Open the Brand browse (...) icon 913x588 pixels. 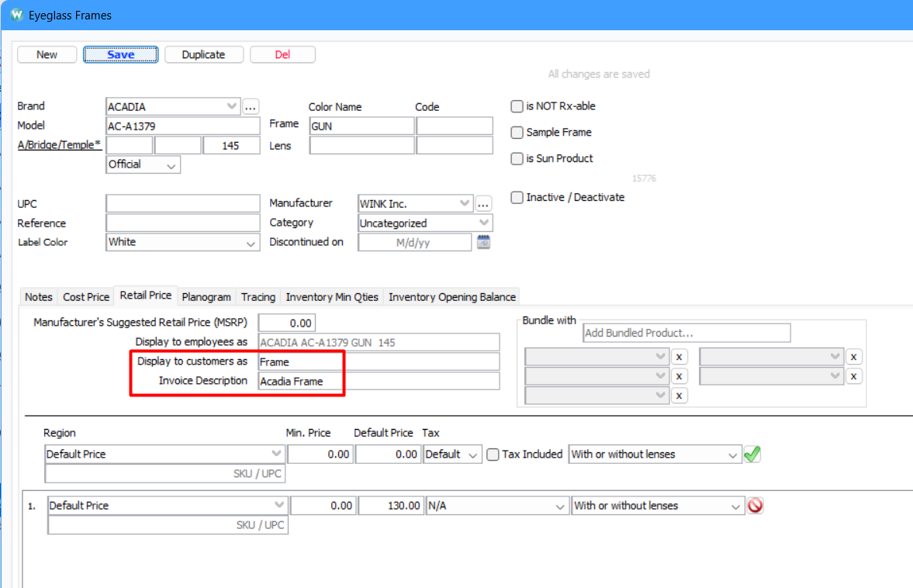coord(250,106)
